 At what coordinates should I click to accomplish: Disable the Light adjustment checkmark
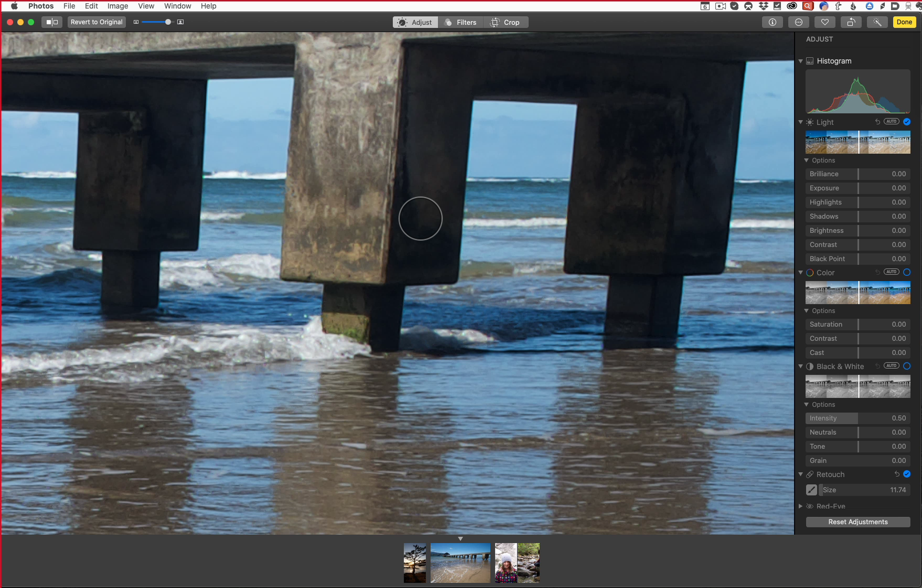click(x=907, y=122)
